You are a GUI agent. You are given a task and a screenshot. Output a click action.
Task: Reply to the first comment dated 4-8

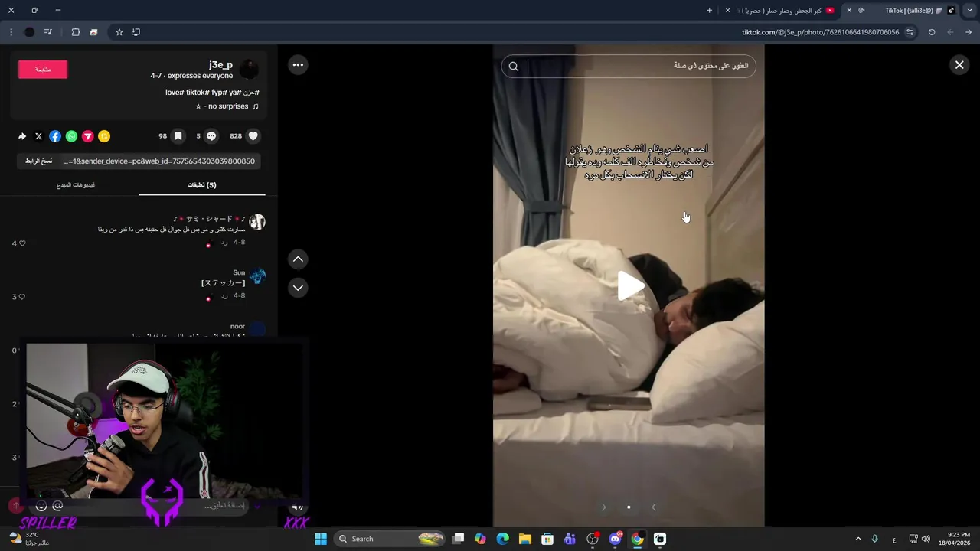pos(224,242)
